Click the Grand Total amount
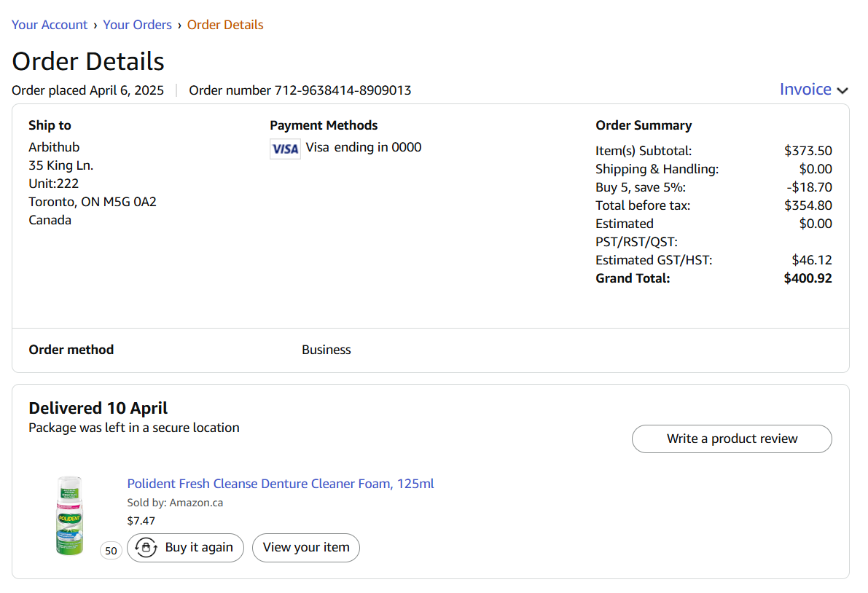868x593 pixels. click(808, 278)
